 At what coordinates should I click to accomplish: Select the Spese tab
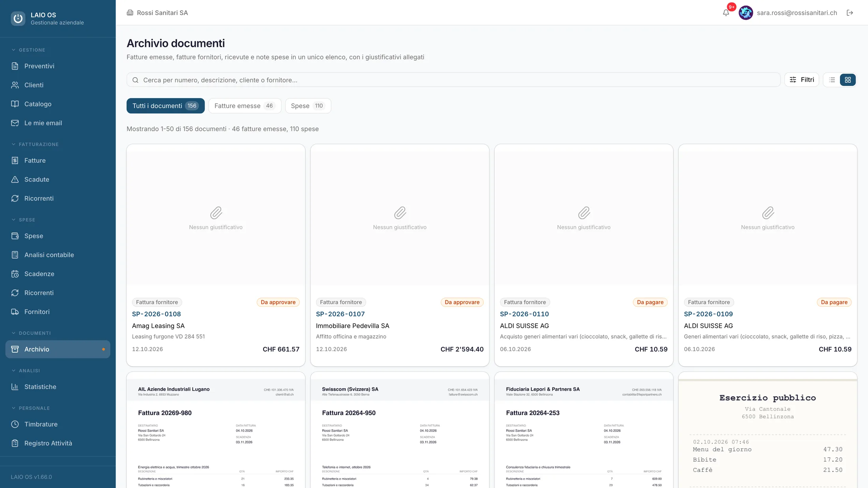point(308,106)
